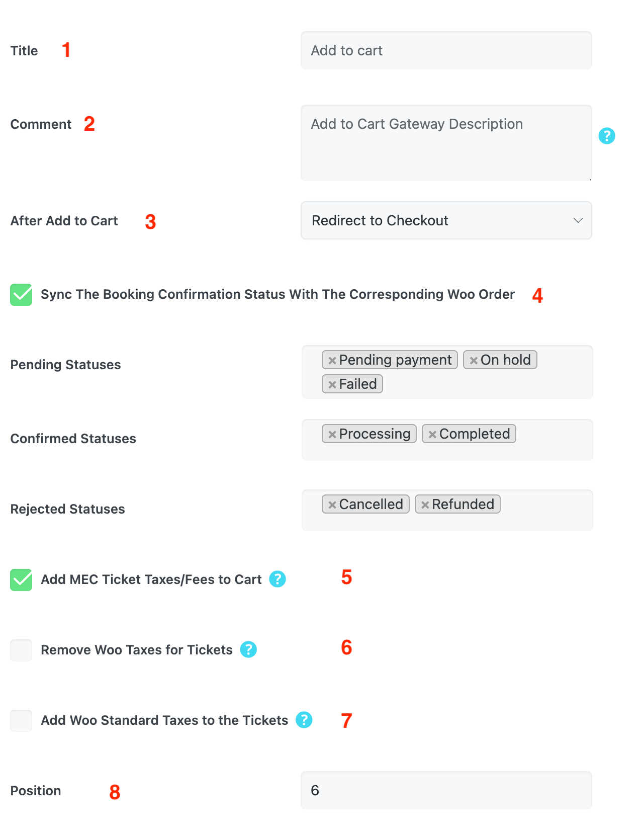Remove the Refunded status tag
Image resolution: width=644 pixels, height=835 pixels.
pos(425,505)
